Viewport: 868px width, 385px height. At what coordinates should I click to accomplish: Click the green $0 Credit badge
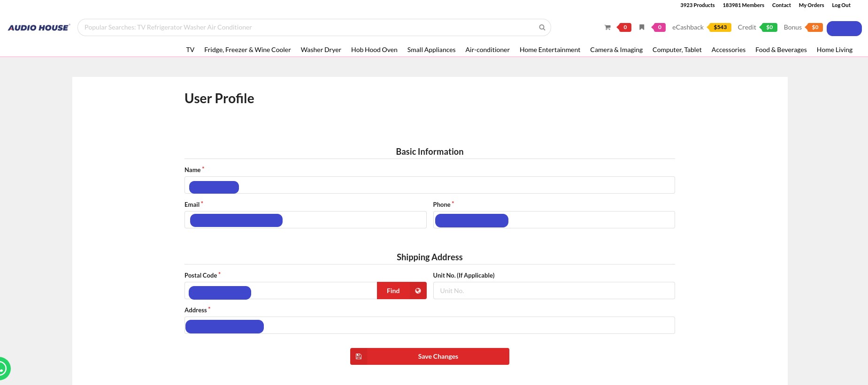[769, 27]
